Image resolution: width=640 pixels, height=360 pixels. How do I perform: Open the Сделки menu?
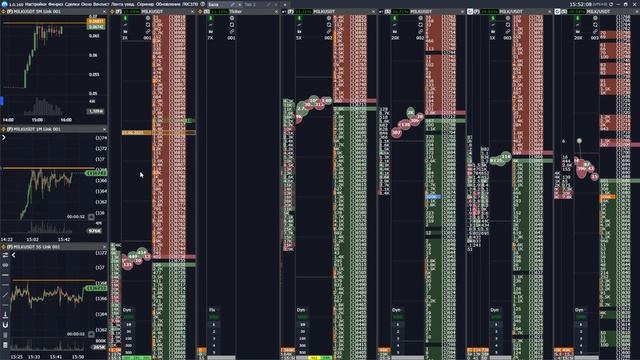(x=72, y=4)
